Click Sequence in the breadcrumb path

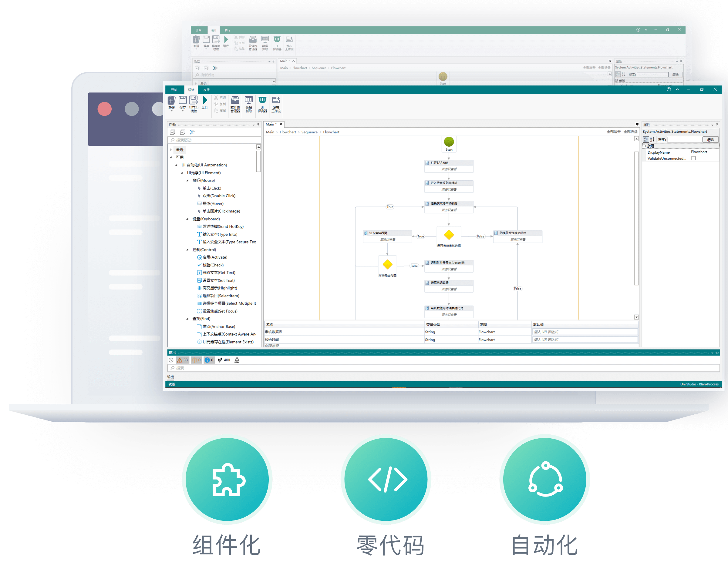pyautogui.click(x=309, y=132)
